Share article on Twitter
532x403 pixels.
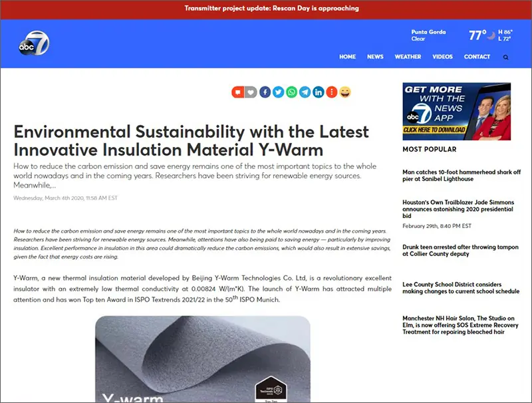278,92
